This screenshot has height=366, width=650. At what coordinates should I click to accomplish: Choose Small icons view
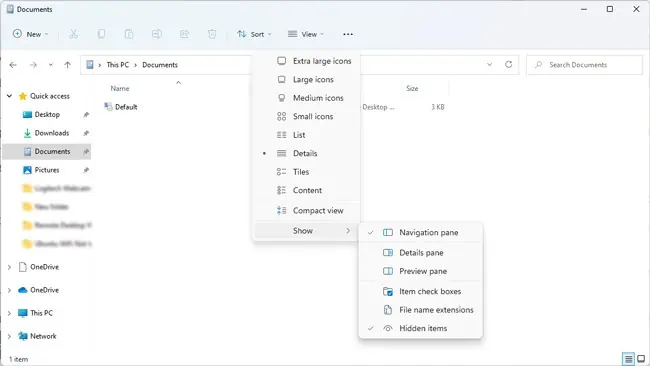click(x=306, y=116)
